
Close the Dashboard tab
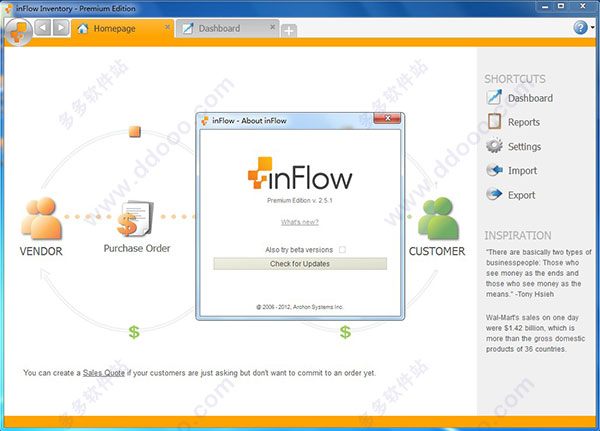272,27
